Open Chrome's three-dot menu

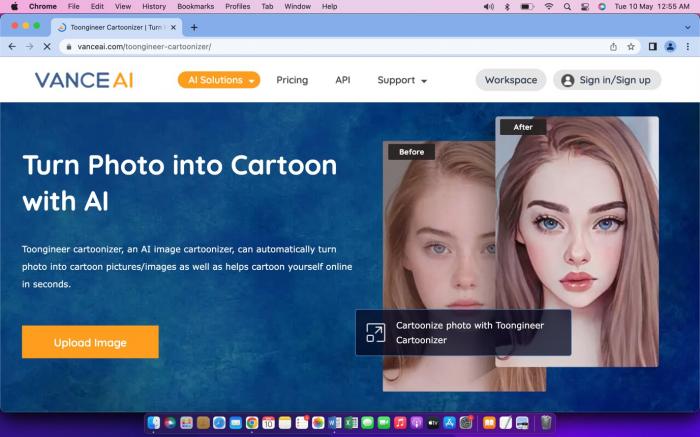coord(688,46)
